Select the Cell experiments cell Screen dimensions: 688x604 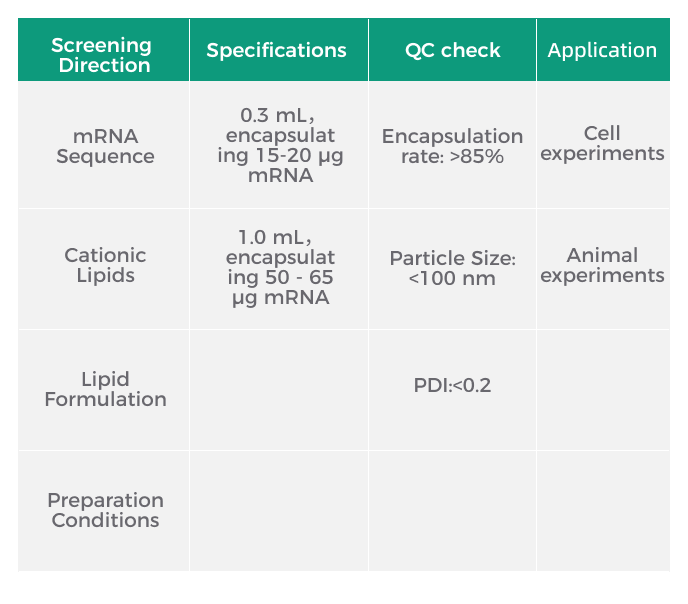pos(603,145)
